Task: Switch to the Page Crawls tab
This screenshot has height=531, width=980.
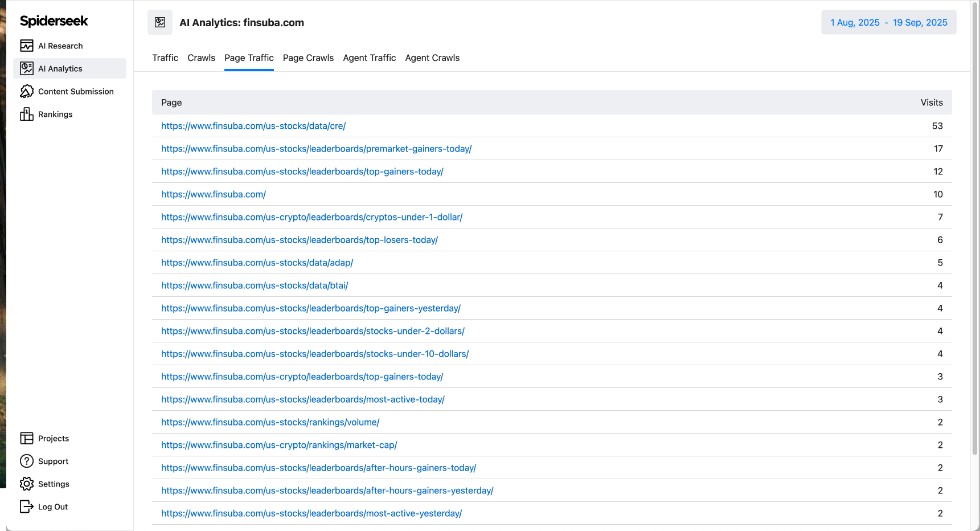Action: [x=308, y=58]
